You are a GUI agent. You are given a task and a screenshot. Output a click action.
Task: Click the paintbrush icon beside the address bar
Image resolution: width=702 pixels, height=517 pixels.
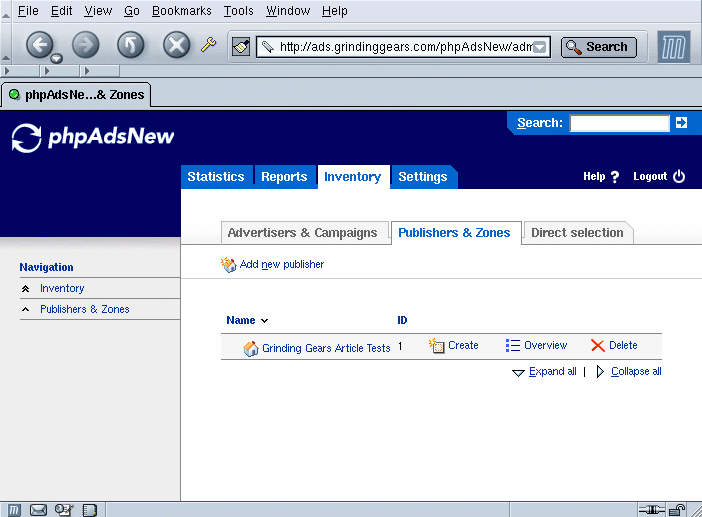coord(241,47)
